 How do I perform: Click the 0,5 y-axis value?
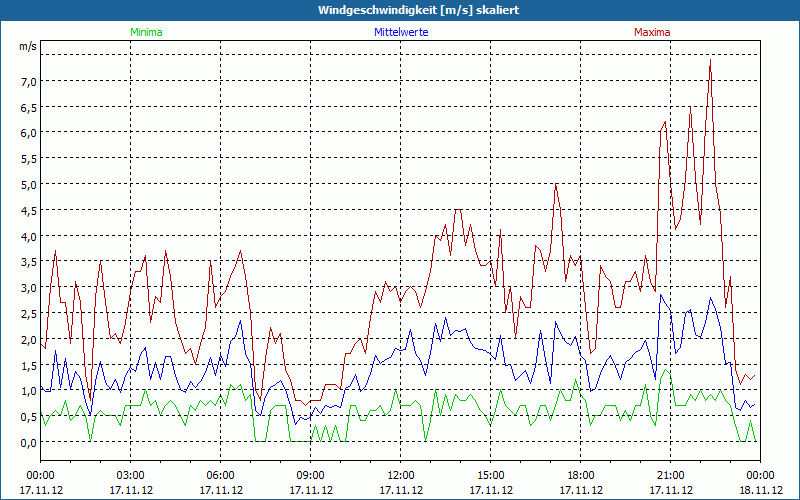pos(28,416)
